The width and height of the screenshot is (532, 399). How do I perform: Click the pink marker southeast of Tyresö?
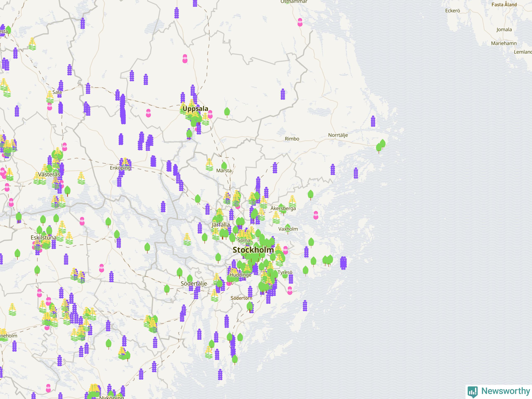pos(290,291)
